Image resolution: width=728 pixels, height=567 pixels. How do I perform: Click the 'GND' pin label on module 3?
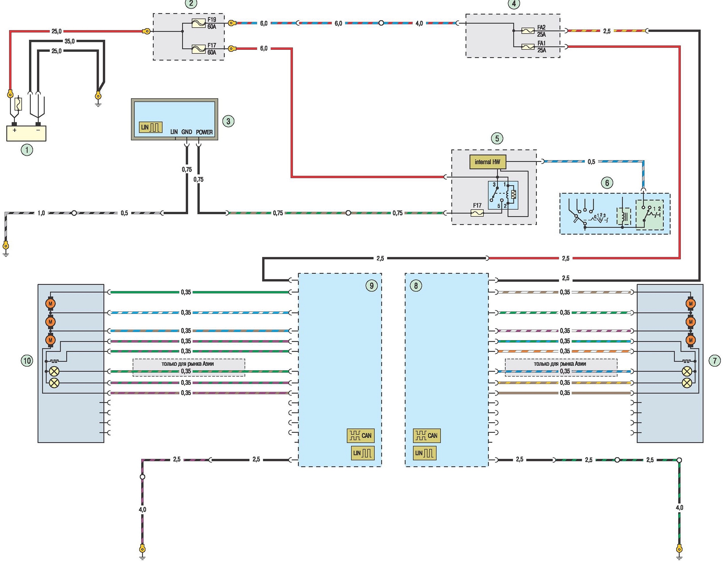pos(187,132)
